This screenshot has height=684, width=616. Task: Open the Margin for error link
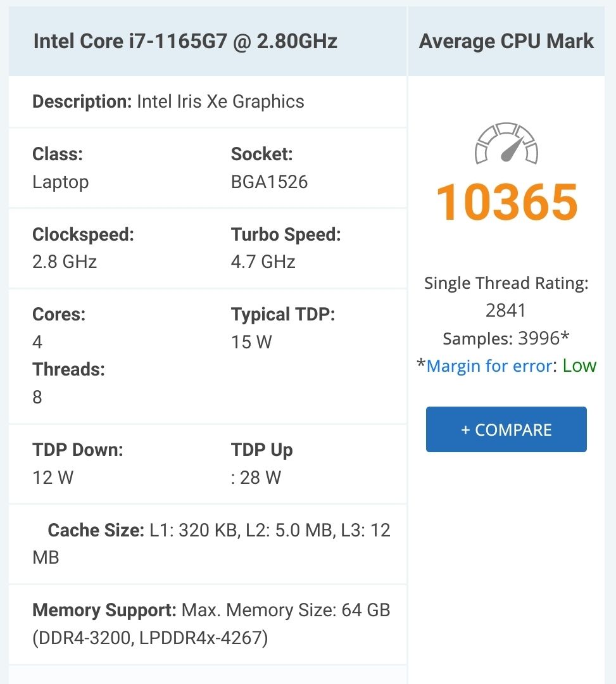(489, 365)
